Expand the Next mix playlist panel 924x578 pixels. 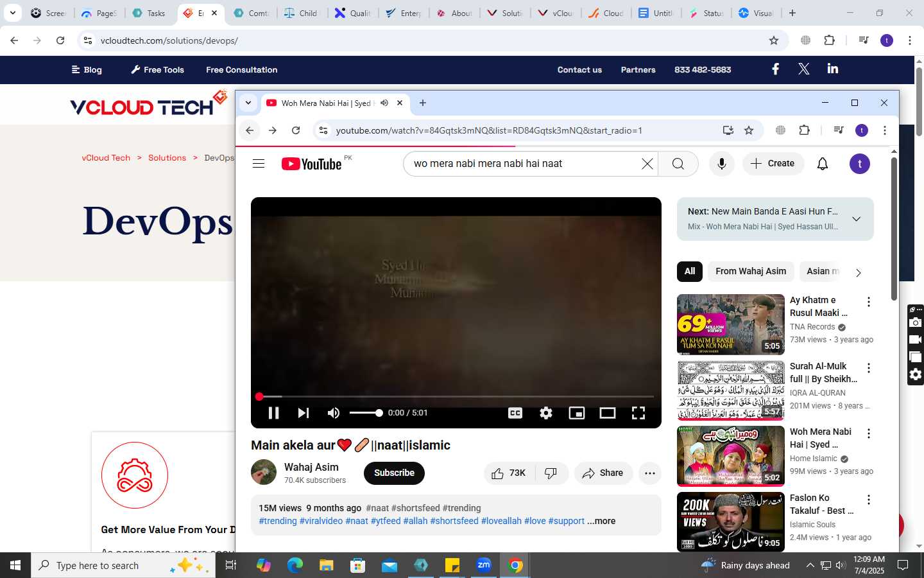click(856, 219)
